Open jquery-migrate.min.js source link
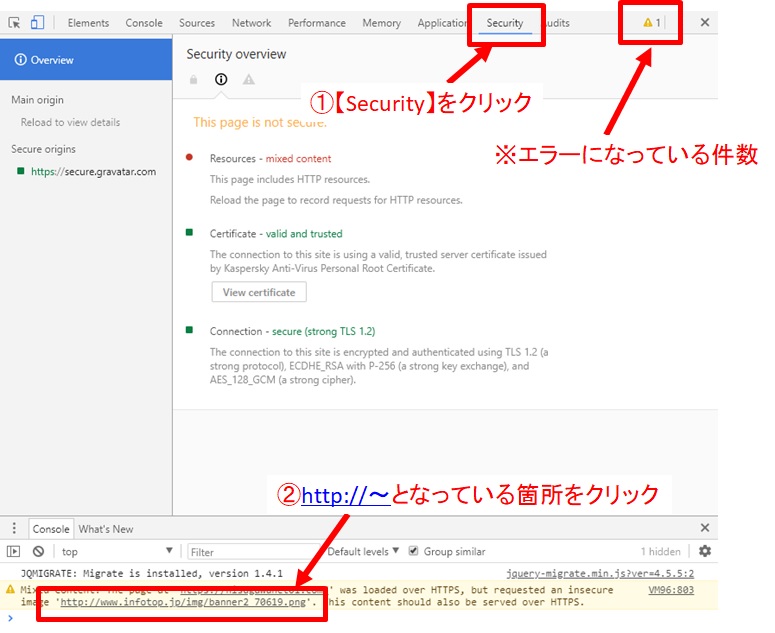Screen dimensions: 775x633 coord(600,573)
